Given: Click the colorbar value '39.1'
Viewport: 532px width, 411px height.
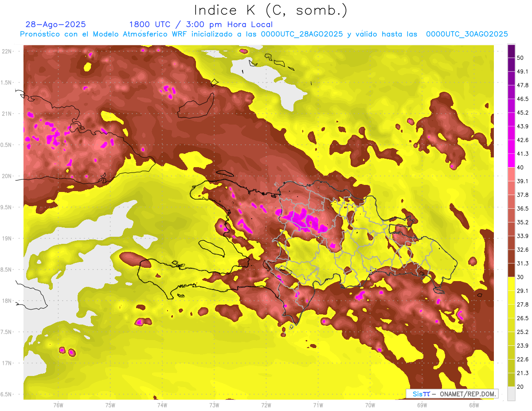Looking at the screenshot, I should click(523, 181).
